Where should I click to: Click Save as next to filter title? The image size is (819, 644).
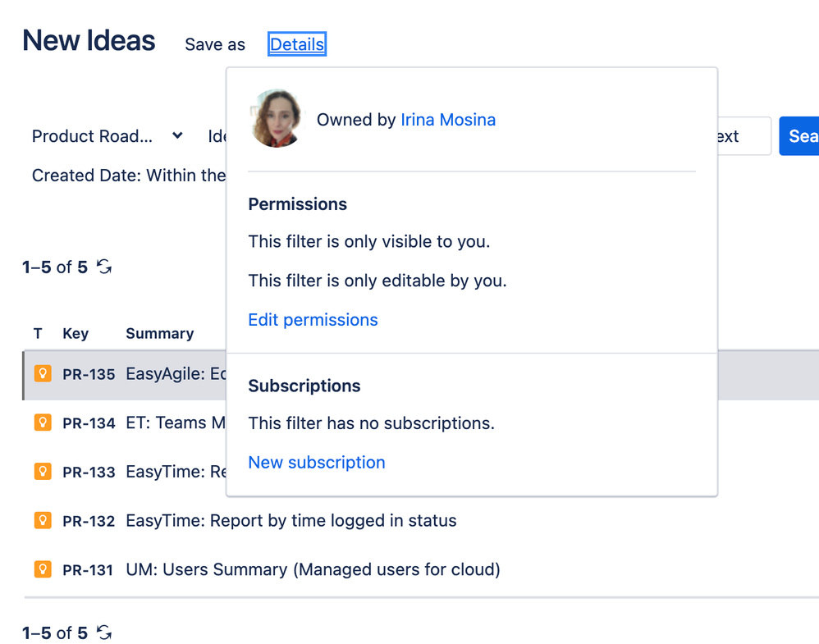[215, 45]
